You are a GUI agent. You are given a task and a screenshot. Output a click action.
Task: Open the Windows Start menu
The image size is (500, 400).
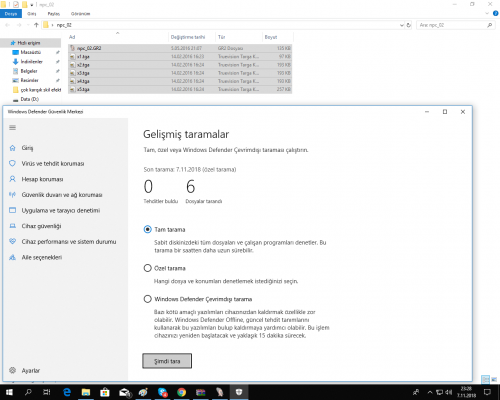click(x=9, y=392)
